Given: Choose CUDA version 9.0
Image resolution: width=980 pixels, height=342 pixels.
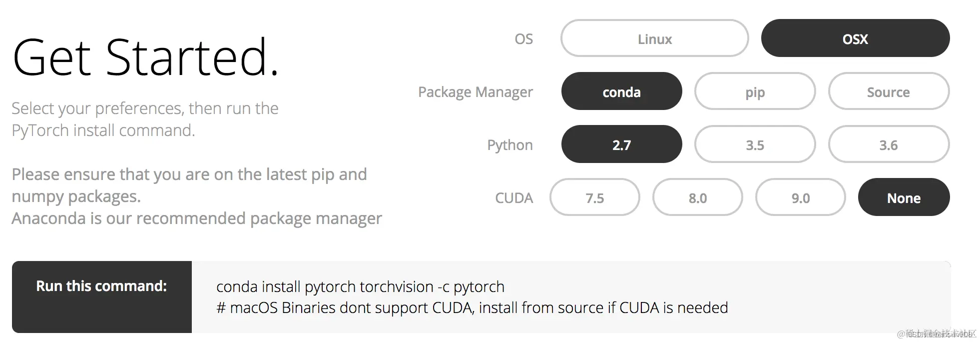Looking at the screenshot, I should [x=800, y=197].
